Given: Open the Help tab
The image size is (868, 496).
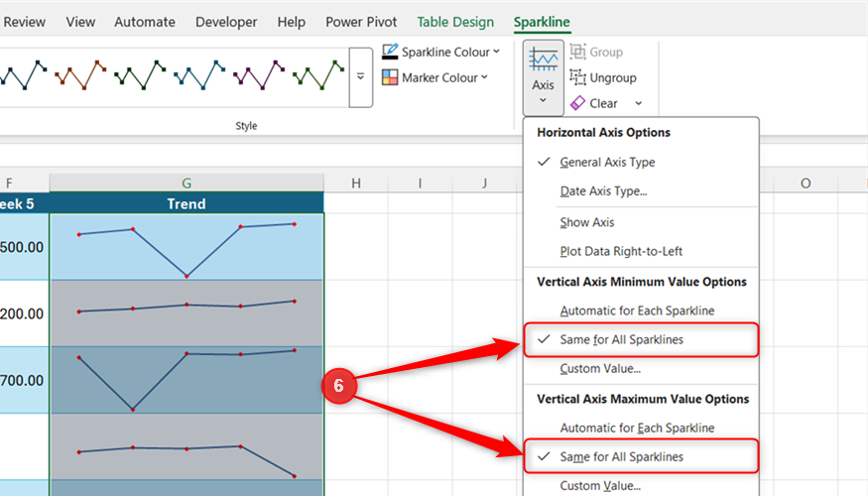Looking at the screenshot, I should click(x=292, y=22).
